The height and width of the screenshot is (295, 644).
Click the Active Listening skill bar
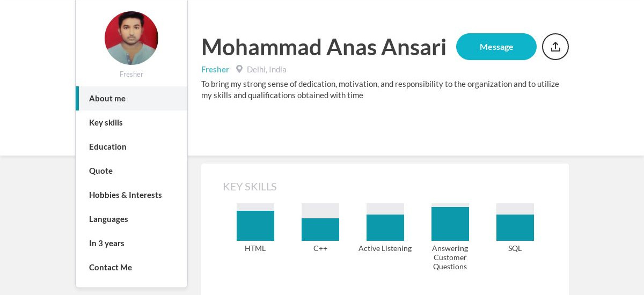click(x=385, y=222)
